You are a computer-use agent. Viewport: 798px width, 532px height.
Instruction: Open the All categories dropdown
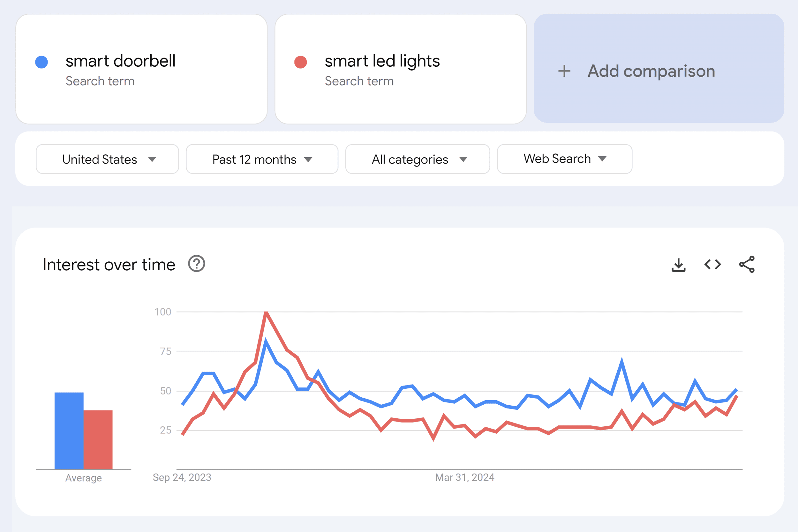click(x=417, y=159)
